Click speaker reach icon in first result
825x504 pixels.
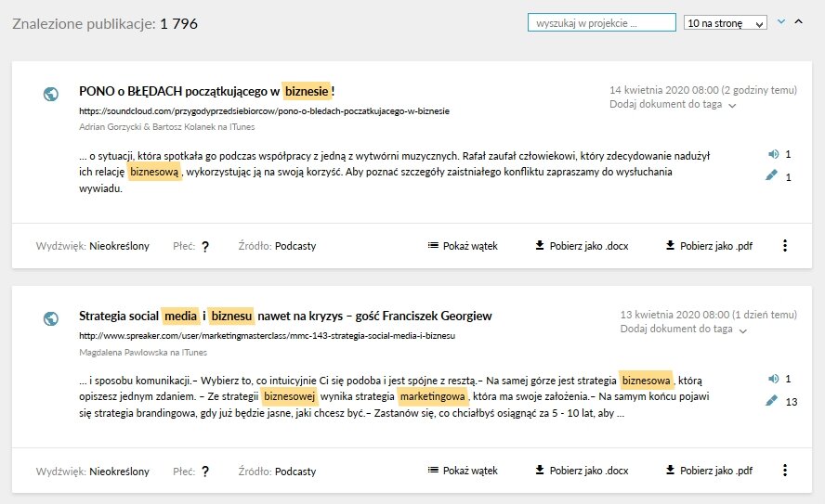tap(773, 154)
